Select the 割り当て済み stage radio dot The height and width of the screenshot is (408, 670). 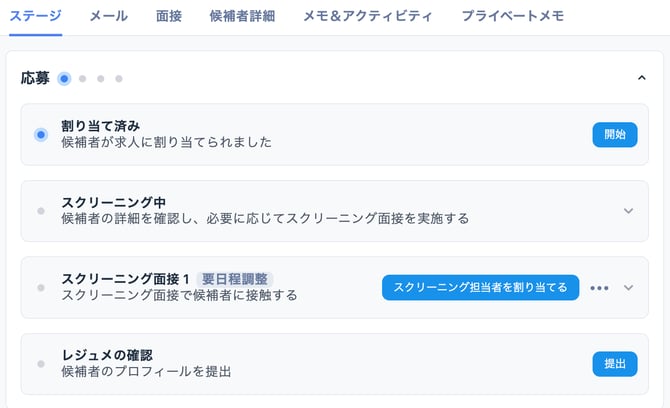[41, 134]
